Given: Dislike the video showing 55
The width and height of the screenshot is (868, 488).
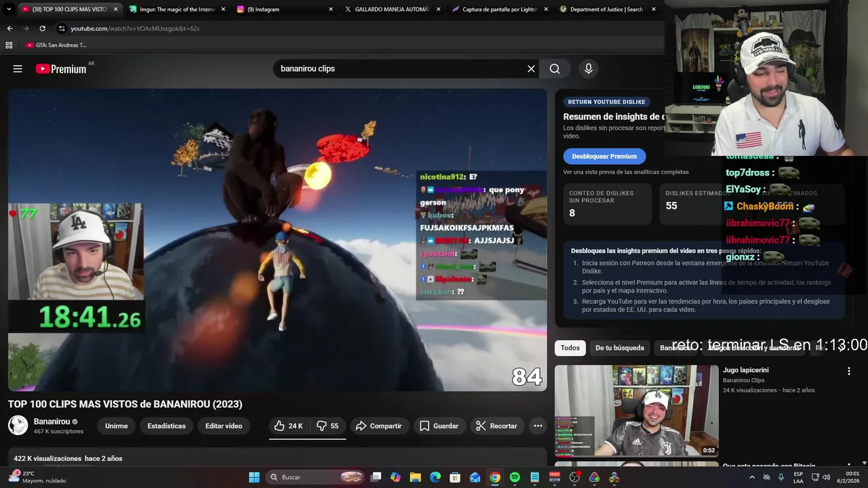Looking at the screenshot, I should (328, 426).
